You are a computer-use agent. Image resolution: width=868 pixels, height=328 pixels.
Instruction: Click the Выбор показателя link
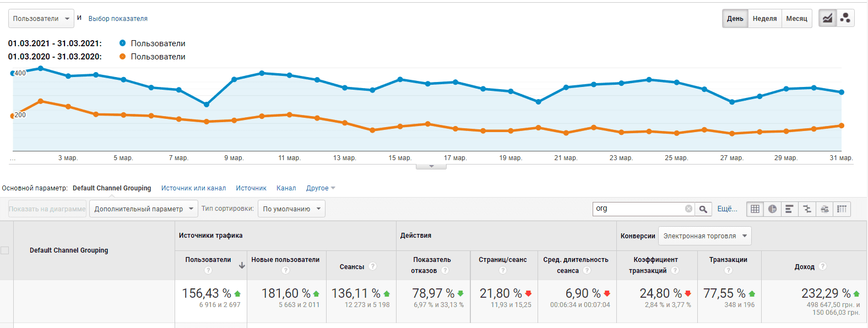point(118,18)
